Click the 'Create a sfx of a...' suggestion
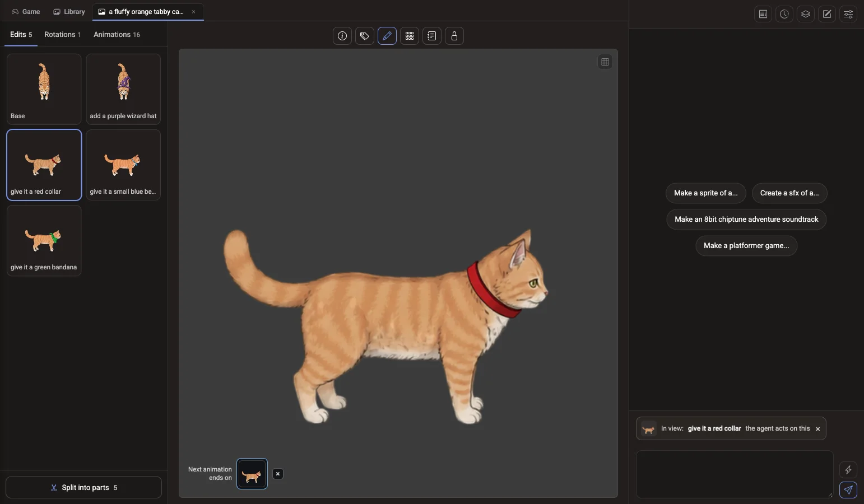Image resolution: width=864 pixels, height=504 pixels. [789, 193]
